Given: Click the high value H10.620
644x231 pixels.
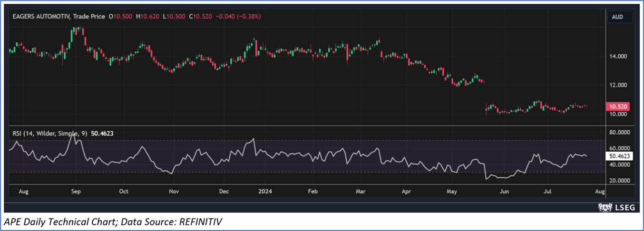Looking at the screenshot, I should pyautogui.click(x=148, y=17).
